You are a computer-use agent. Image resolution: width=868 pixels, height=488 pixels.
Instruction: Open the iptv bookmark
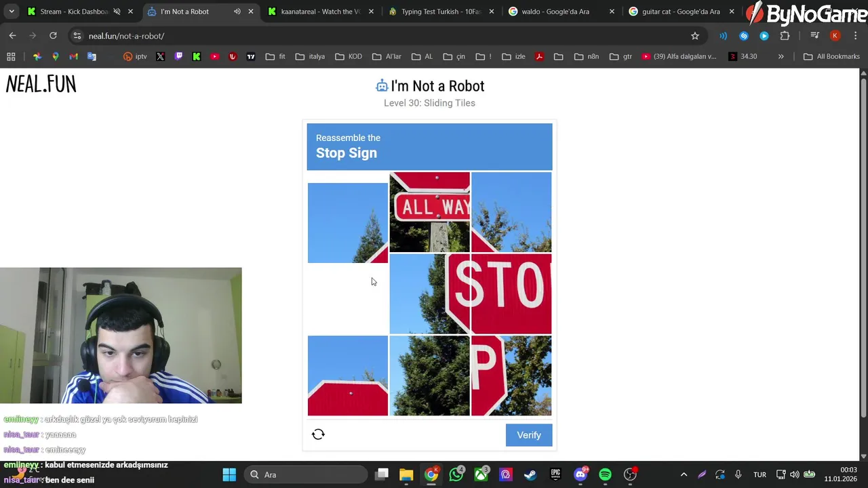point(135,56)
